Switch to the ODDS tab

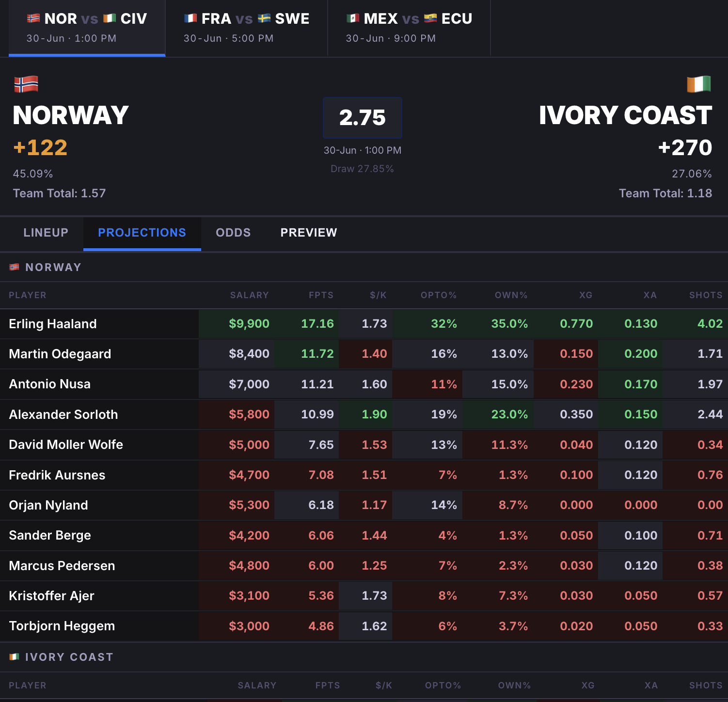coord(233,233)
